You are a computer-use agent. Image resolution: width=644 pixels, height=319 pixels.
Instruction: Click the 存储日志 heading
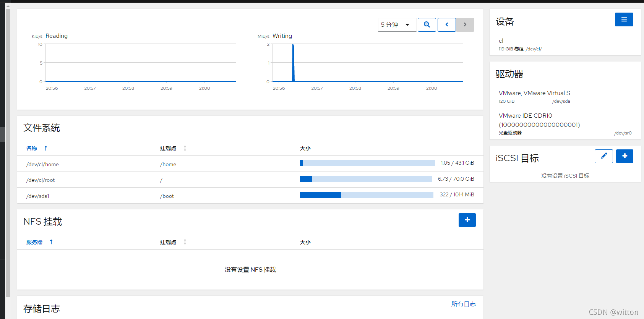tap(42, 309)
